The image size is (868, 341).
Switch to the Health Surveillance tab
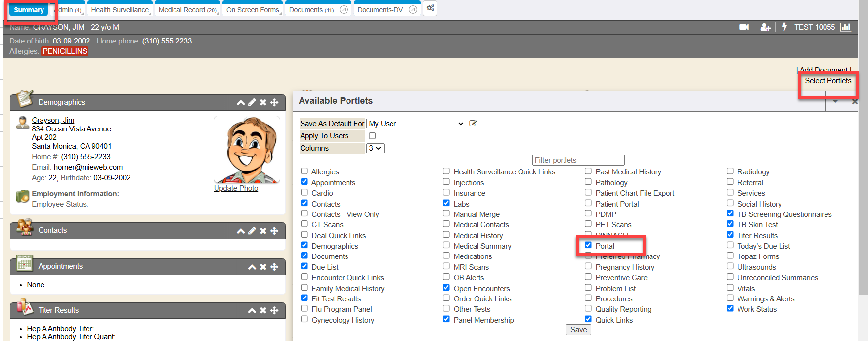pyautogui.click(x=120, y=10)
